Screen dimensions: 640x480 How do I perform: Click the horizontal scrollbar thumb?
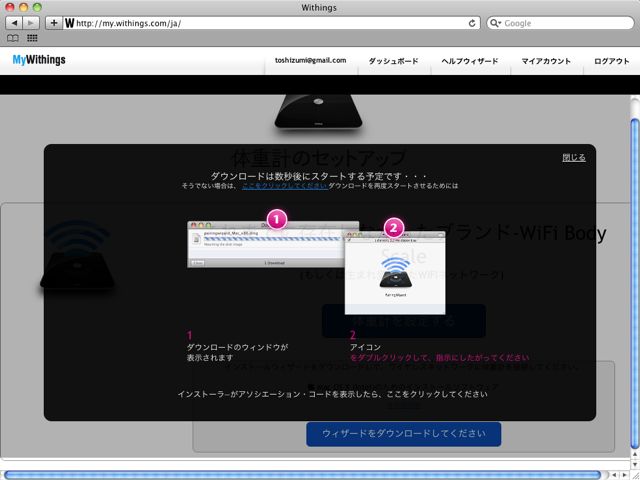[302, 475]
